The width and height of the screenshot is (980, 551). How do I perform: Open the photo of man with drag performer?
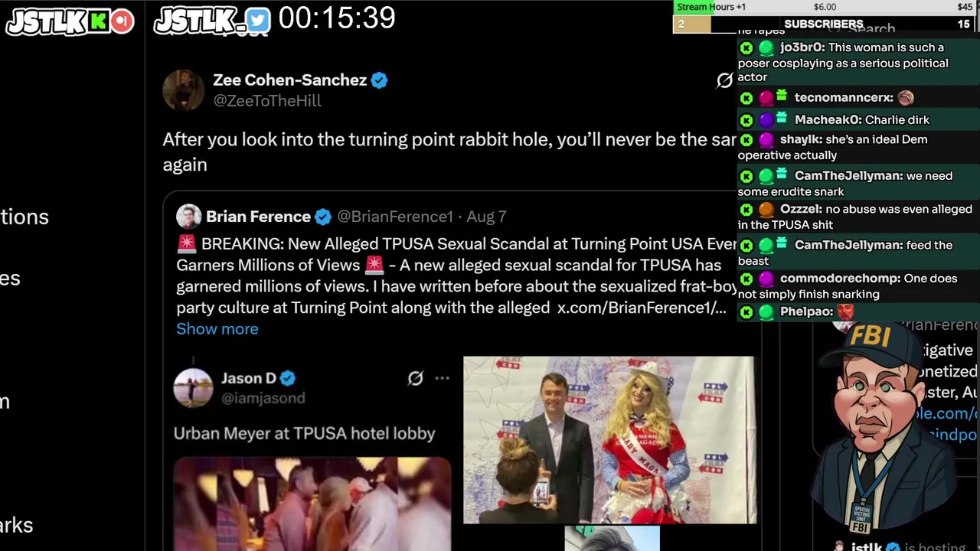(609, 440)
